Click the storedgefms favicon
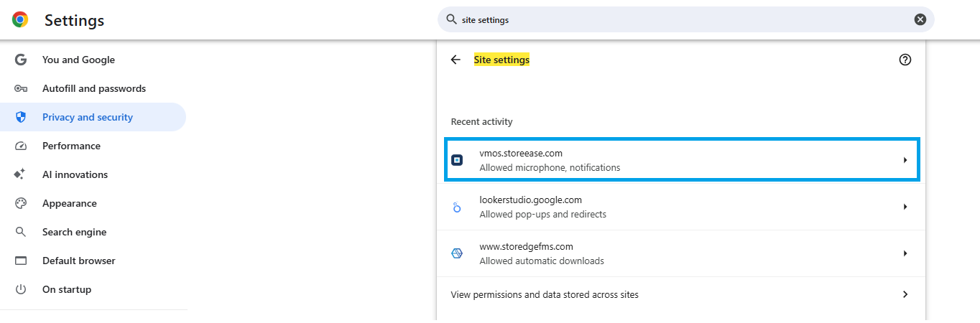Viewport: 980px width, 323px height. pyautogui.click(x=457, y=253)
